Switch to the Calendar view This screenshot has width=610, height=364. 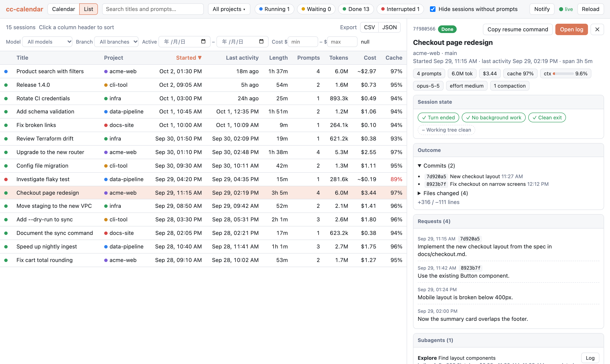pos(64,9)
